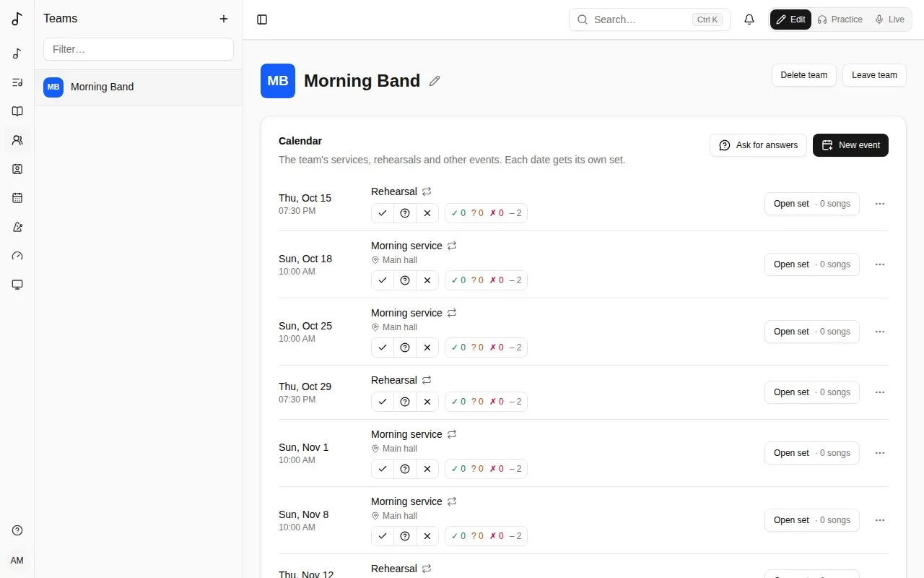Viewport: 924px width, 578px height.
Task: Open set for Thu, Oct 15 Rehearsal
Action: click(x=812, y=204)
